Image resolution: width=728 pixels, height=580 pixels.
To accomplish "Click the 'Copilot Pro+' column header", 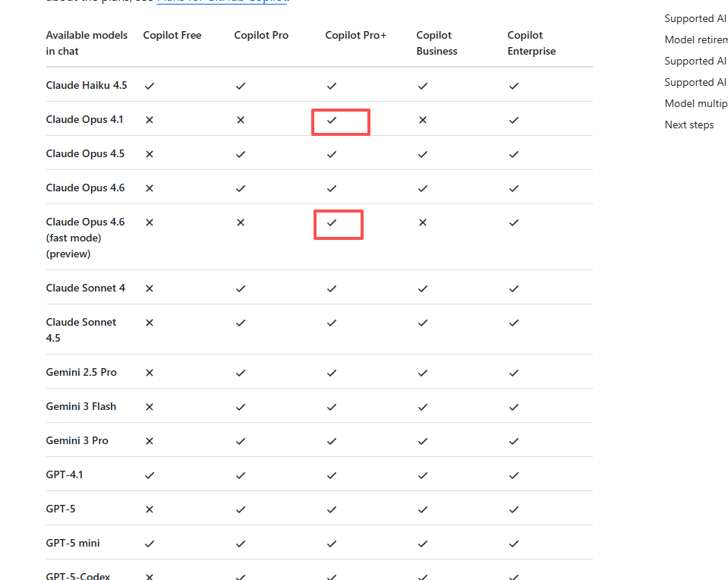I will coord(355,35).
